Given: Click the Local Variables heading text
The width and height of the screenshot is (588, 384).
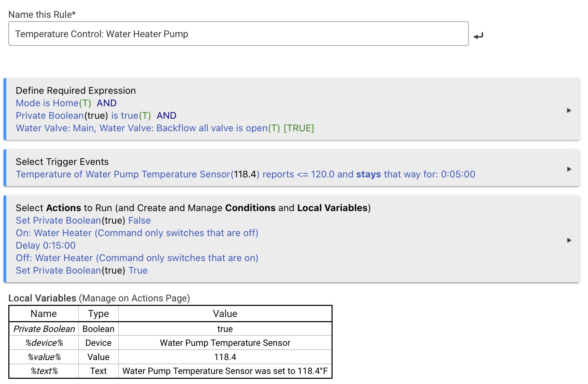Looking at the screenshot, I should (42, 298).
